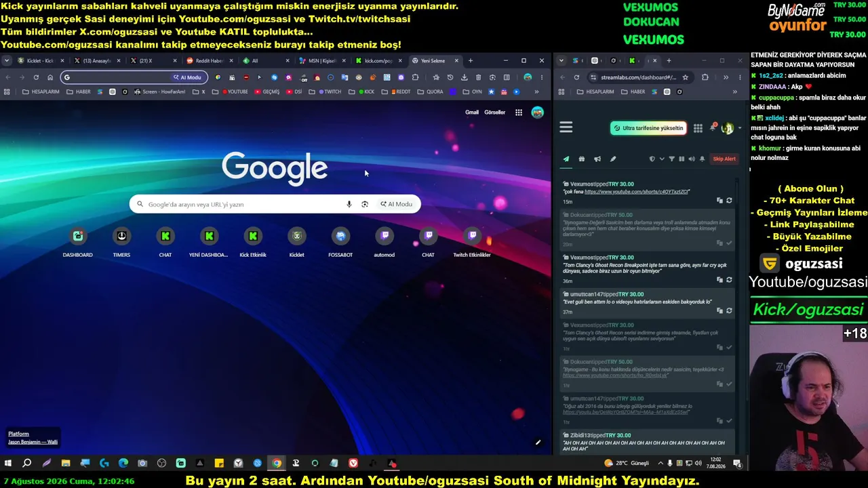Open the Görseller link

coord(495,113)
